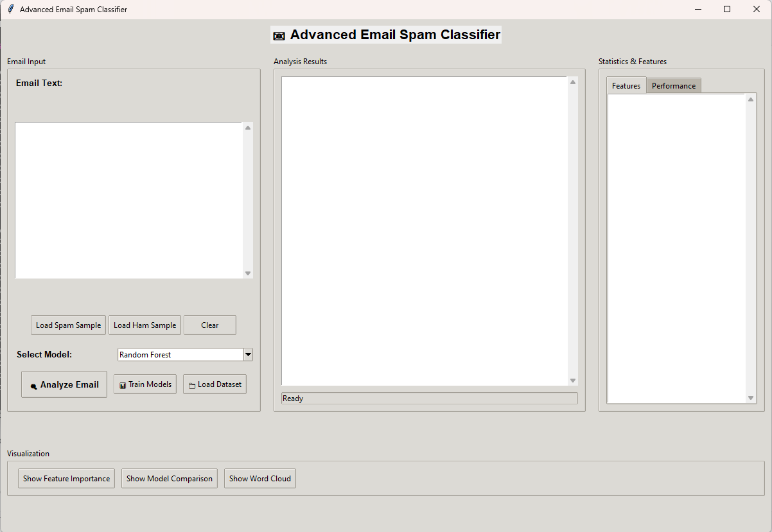This screenshot has height=532, width=772.
Task: Show Feature Importance visualization
Action: [66, 479]
